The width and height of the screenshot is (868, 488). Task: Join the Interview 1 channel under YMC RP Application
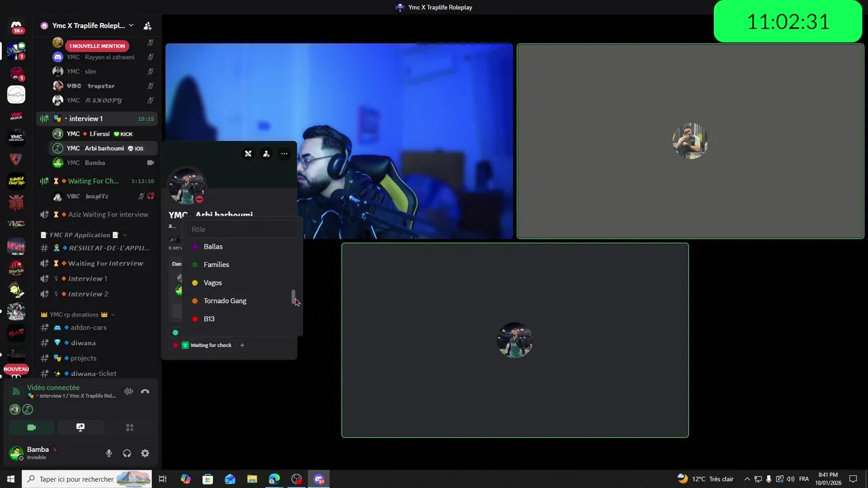click(98, 279)
